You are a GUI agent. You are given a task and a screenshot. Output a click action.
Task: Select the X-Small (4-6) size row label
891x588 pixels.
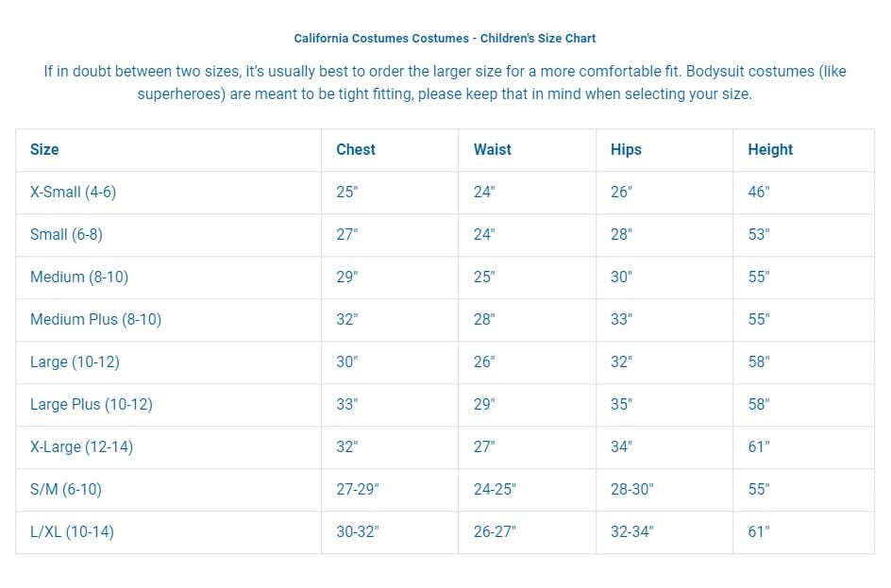74,192
